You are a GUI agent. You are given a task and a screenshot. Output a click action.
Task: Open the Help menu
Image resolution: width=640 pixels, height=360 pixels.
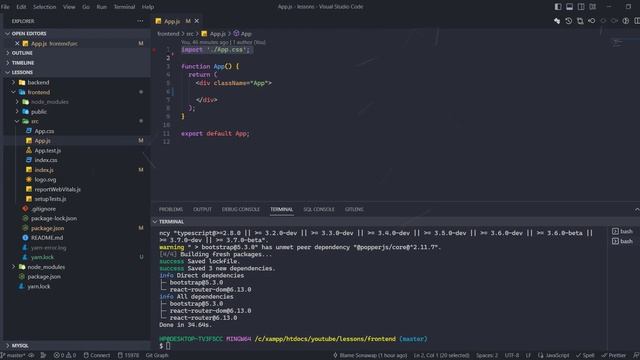pos(148,7)
